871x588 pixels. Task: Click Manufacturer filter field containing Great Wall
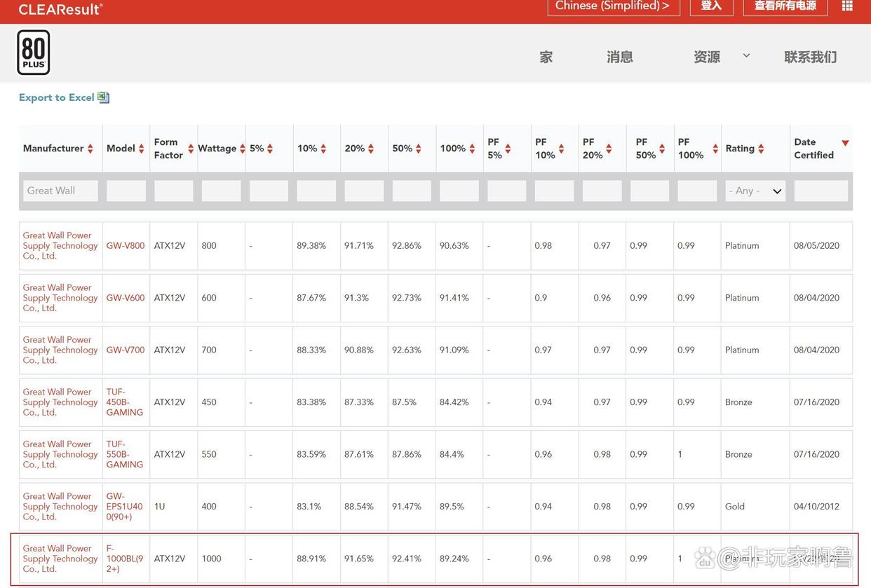60,191
